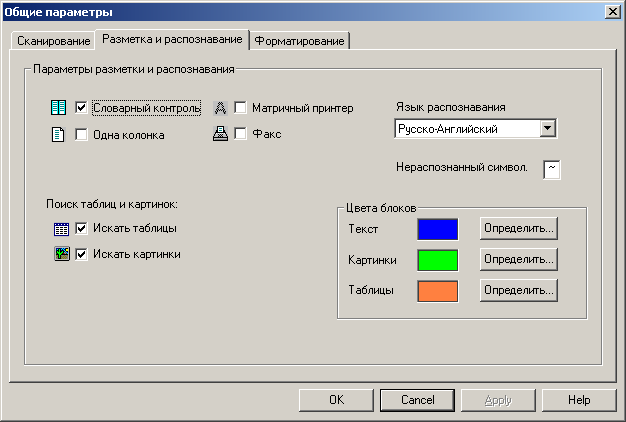Screen dimensions: 626x422
Task: Confirm settings with the OK button
Action: pos(336,400)
